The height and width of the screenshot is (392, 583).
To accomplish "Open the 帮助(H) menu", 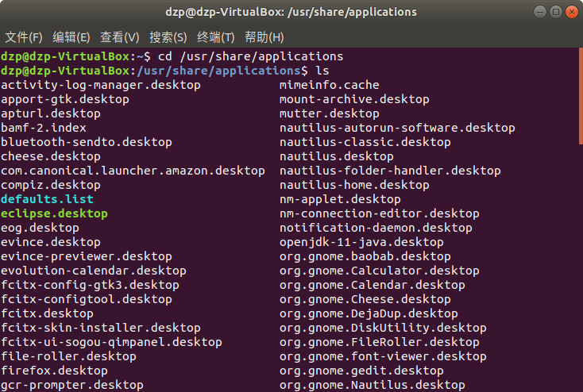I will [x=264, y=37].
